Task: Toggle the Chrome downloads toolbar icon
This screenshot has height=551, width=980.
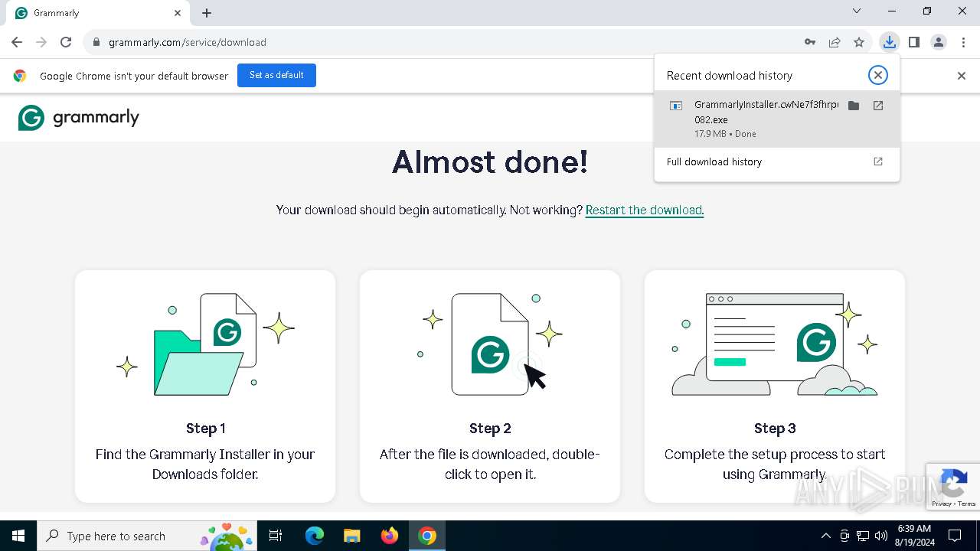Action: click(889, 42)
